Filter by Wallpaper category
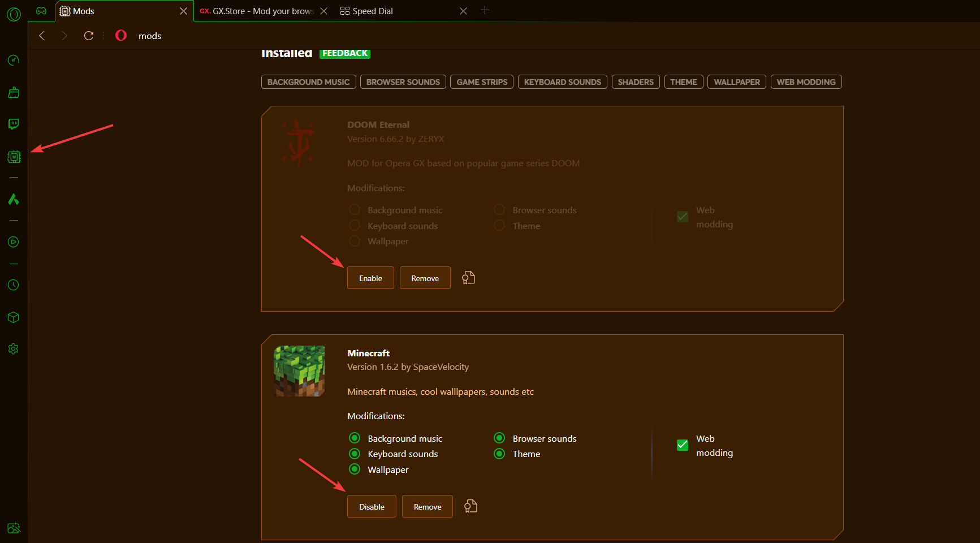 737,82
